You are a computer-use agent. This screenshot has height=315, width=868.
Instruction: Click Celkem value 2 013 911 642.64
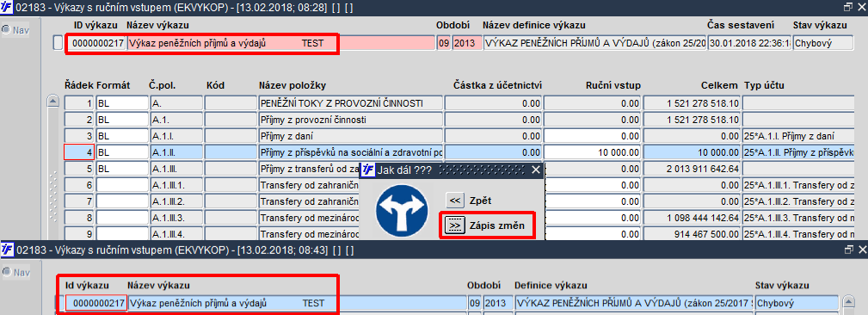click(692, 169)
